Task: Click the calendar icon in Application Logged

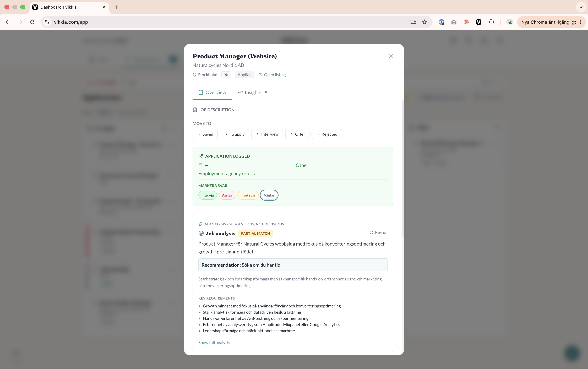Action: [200, 165]
